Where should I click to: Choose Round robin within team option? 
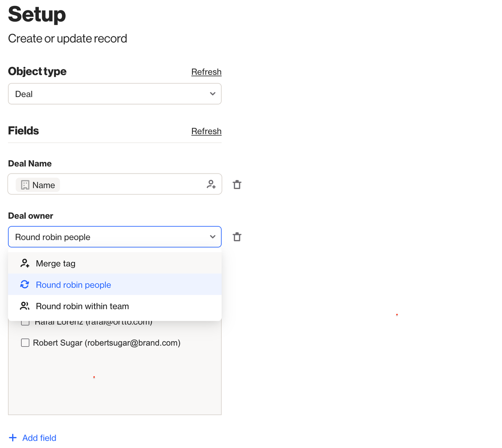click(82, 306)
